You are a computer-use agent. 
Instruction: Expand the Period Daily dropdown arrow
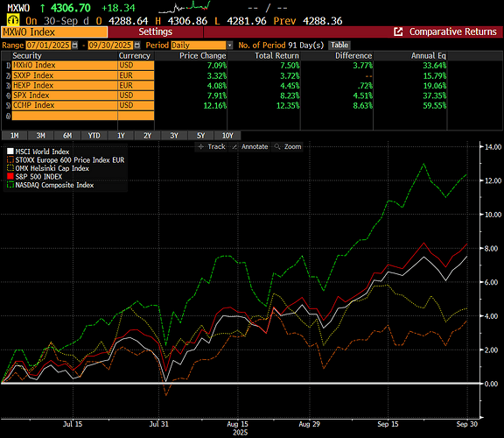(x=229, y=46)
